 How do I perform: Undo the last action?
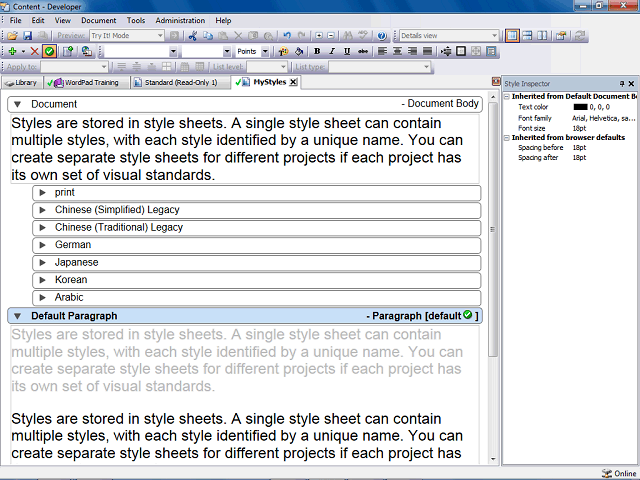tap(287, 36)
